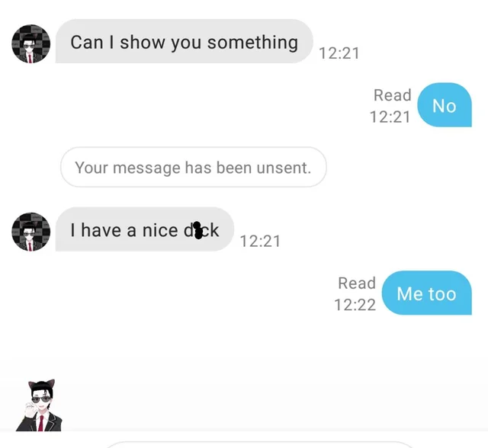The width and height of the screenshot is (488, 448).
Task: Open the large cat-eared character avatar at bottom
Action: [40, 405]
